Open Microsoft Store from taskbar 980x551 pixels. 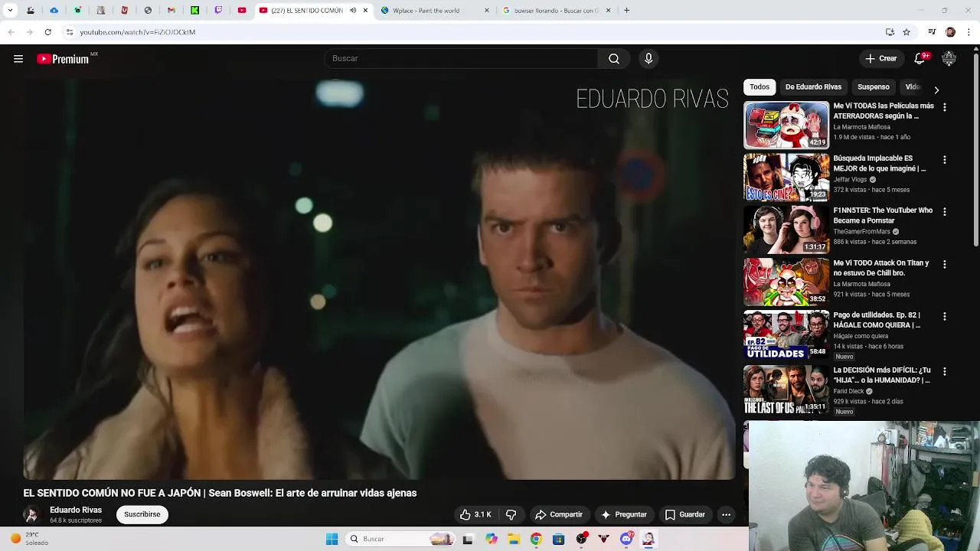click(559, 540)
